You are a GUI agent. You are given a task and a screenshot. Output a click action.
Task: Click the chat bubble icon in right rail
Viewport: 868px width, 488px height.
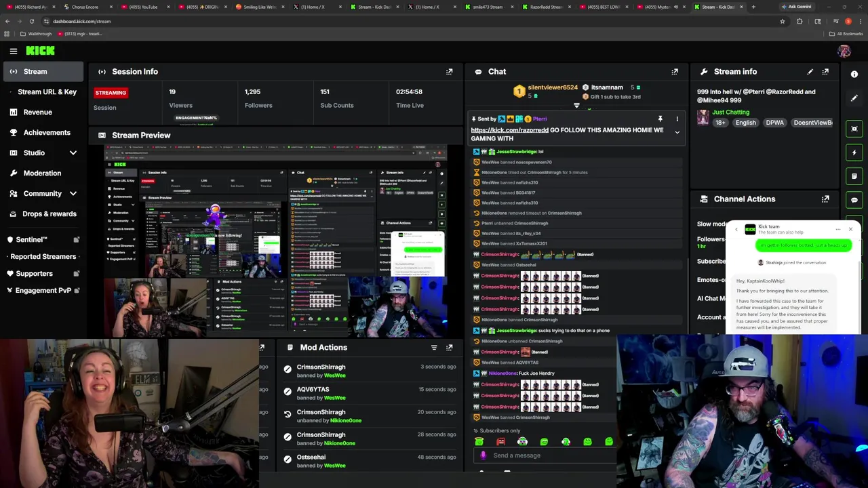click(x=854, y=200)
